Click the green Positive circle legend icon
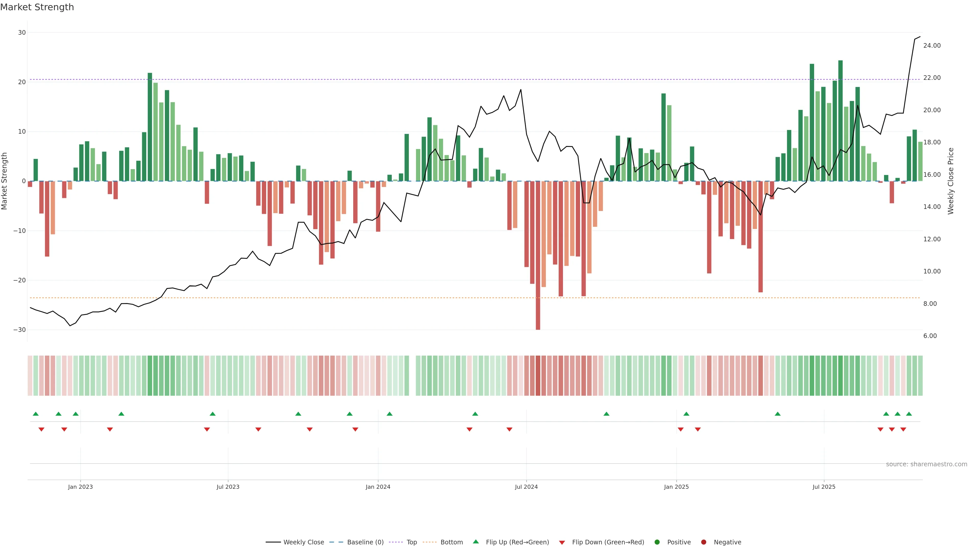Viewport: 980px width, 551px height. (657, 542)
